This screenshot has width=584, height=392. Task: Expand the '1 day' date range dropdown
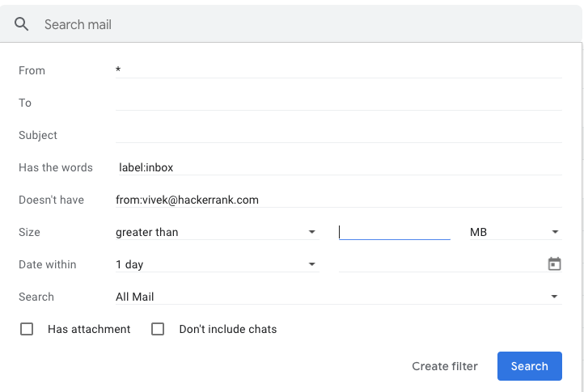pyautogui.click(x=217, y=264)
